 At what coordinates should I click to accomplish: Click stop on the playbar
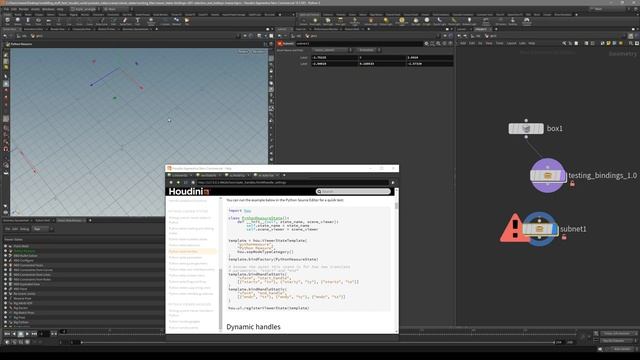(21, 334)
